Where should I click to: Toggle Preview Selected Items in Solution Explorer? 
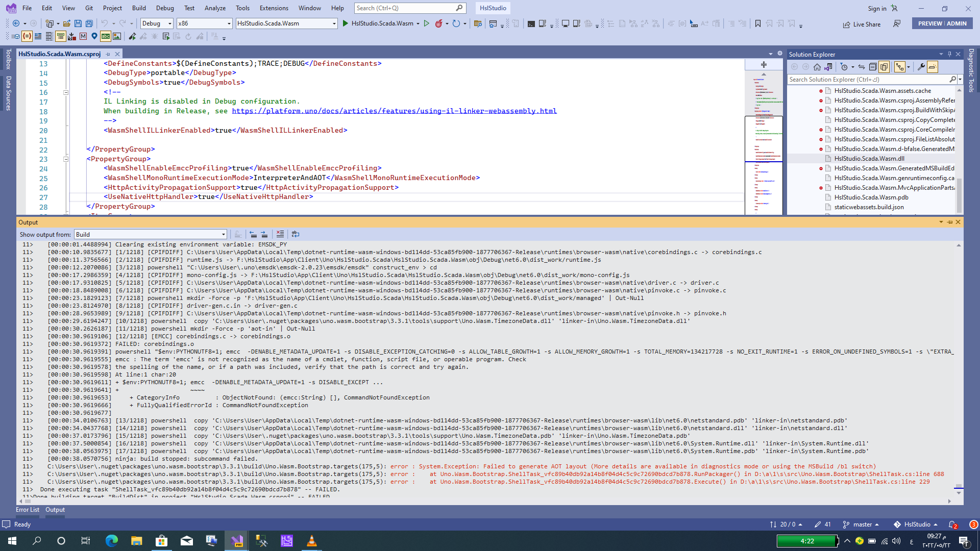click(x=933, y=67)
